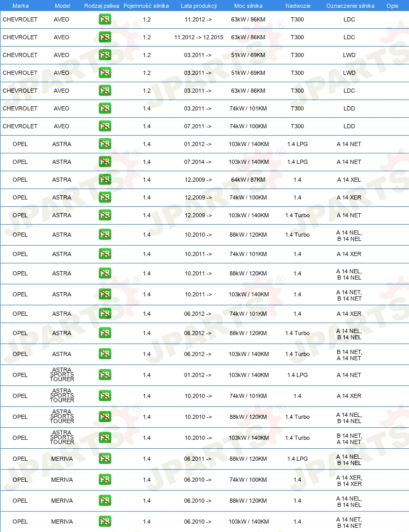Viewport: 409px width, 532px height.
Task: Select T300 in the 11.2012 -> 12.2015 row
Action: pos(297,37)
